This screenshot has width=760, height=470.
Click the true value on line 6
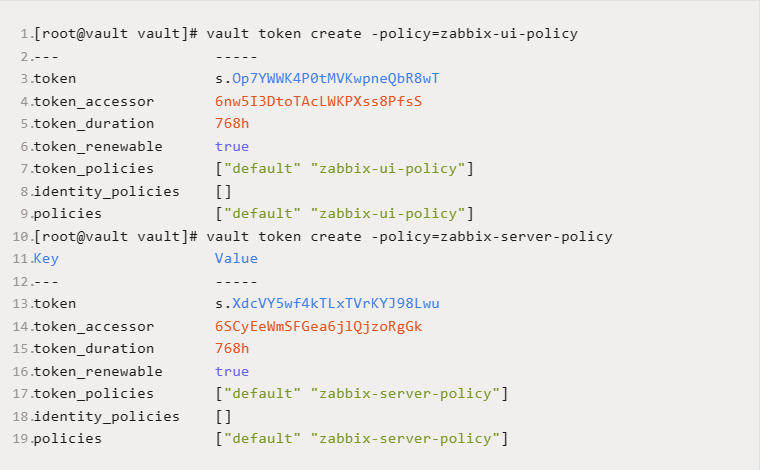(x=232, y=146)
